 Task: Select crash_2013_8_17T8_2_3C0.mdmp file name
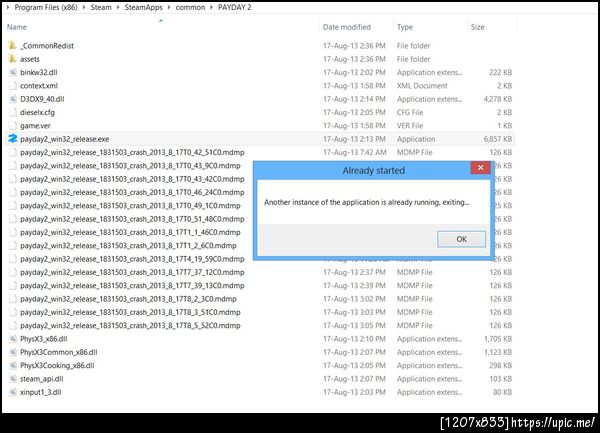point(128,299)
